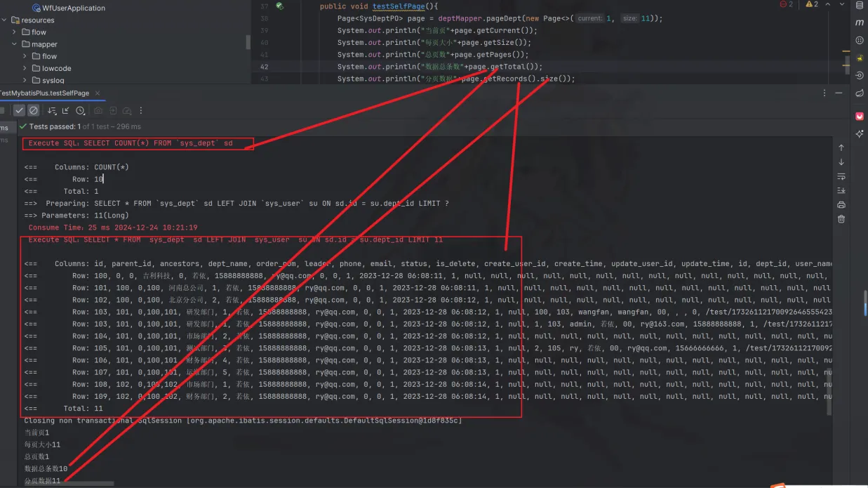
Task: Click the run gutter icon on line 37
Action: (x=279, y=6)
